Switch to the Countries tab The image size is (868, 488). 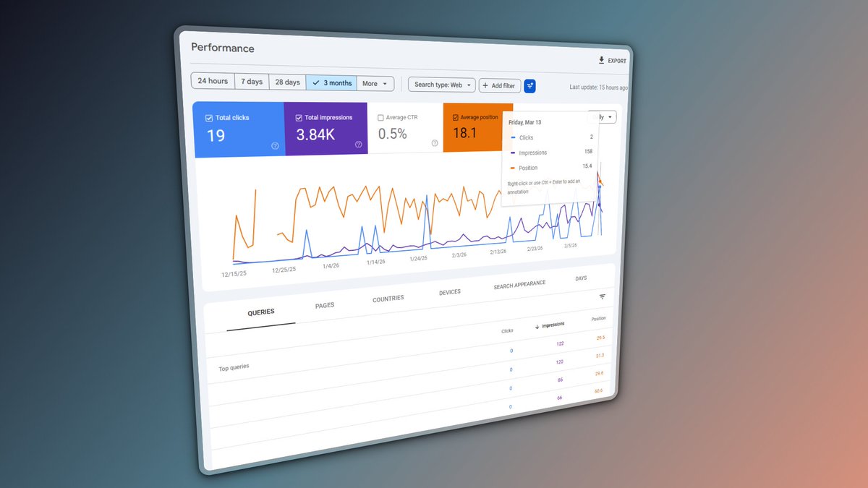coord(388,299)
